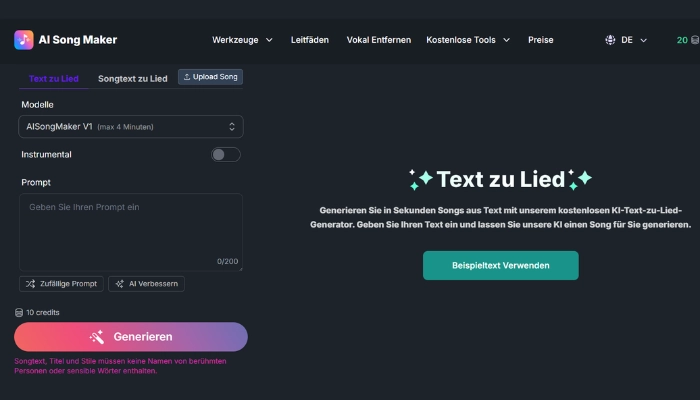Click the Generieren button
Screen dimensions: 700x400
pyautogui.click(x=131, y=337)
